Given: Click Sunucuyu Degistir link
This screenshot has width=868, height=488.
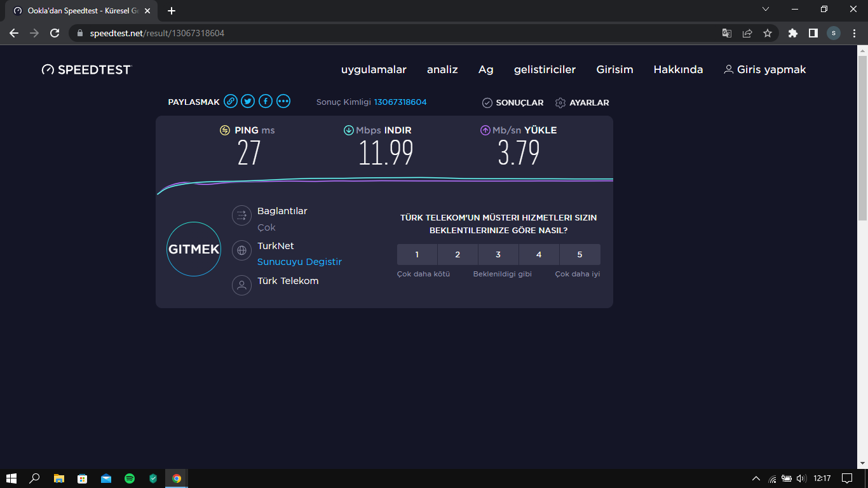Looking at the screenshot, I should click(x=299, y=262).
